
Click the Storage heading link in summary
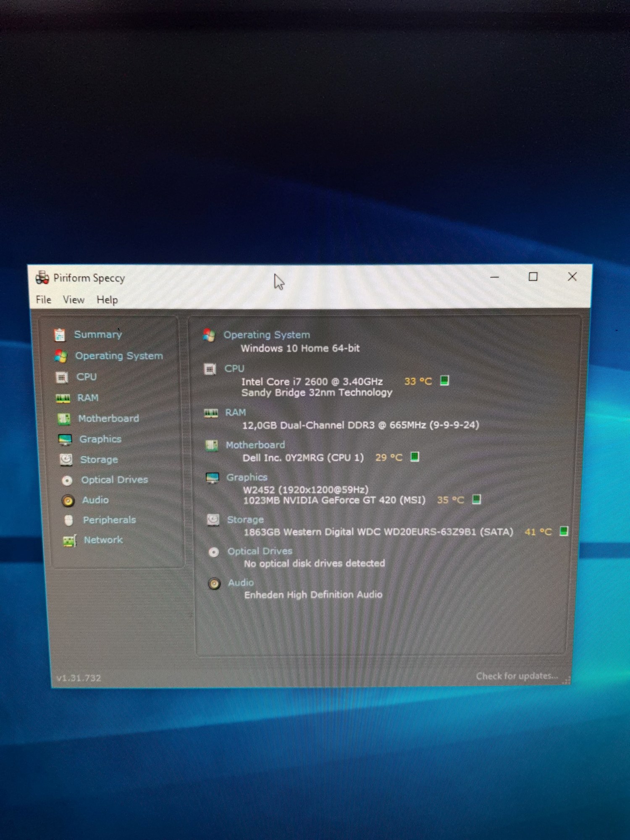245,520
